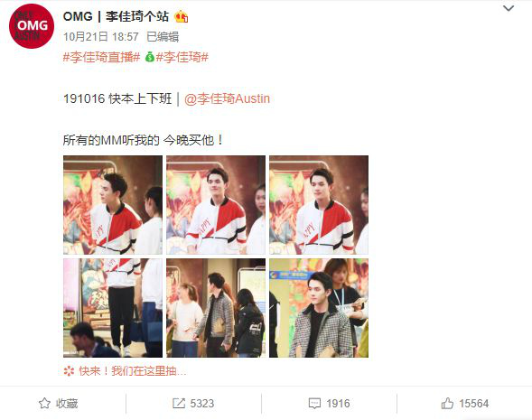Click the 快来！我们在这里抽 lottery link

tap(126, 371)
